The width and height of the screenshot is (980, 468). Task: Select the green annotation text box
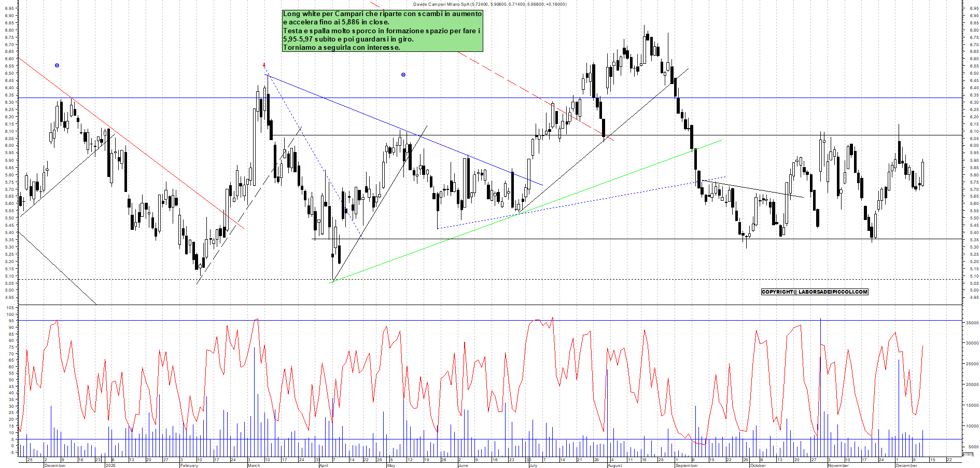(x=383, y=31)
